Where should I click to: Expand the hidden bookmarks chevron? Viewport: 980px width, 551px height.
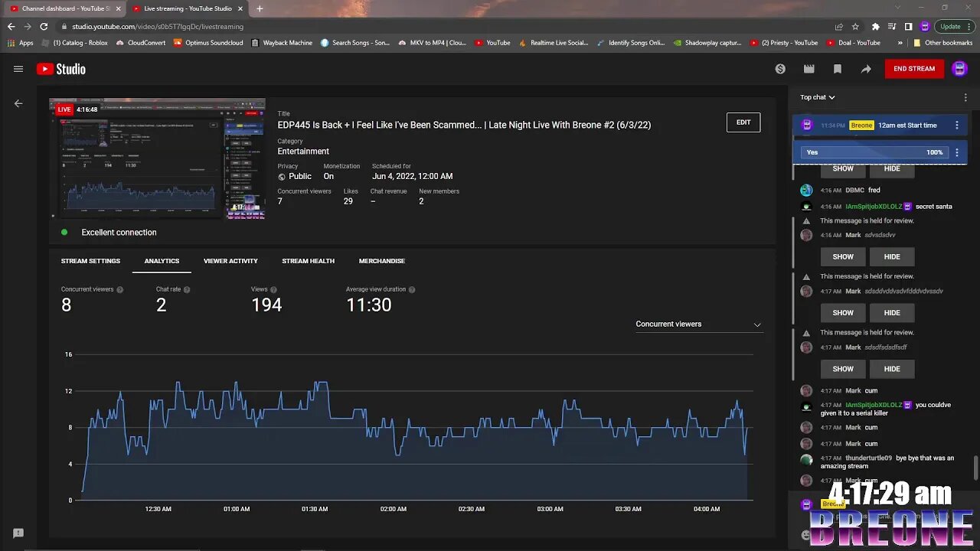pyautogui.click(x=900, y=43)
